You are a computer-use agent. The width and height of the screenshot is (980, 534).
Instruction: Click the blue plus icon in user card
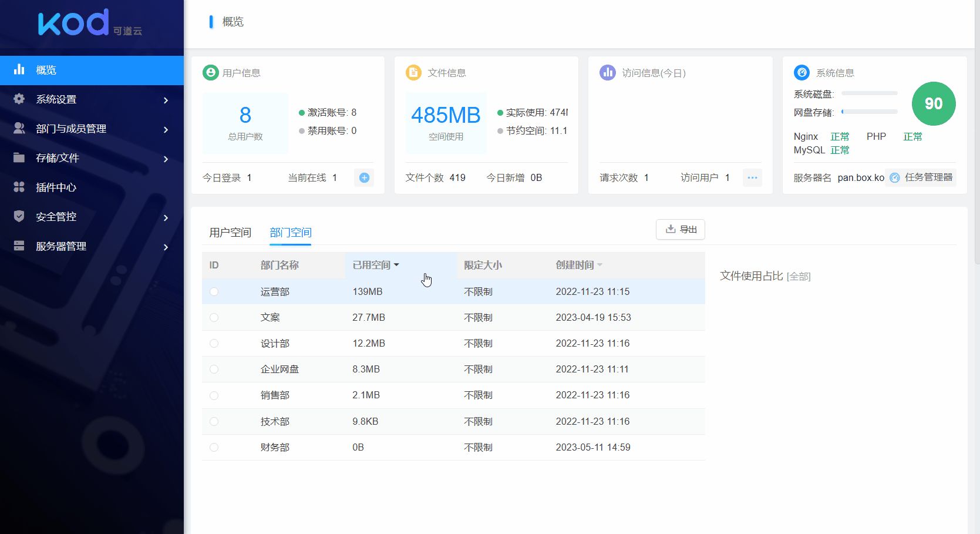coord(364,177)
